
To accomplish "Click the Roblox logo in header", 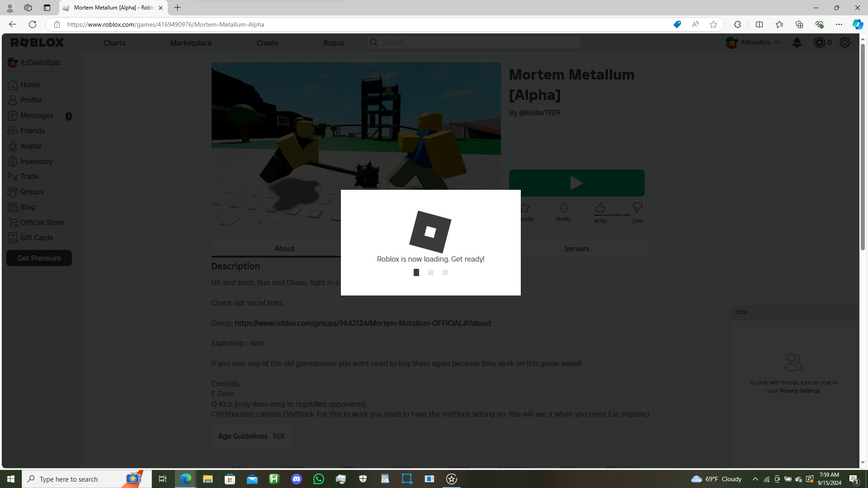I will click(38, 42).
